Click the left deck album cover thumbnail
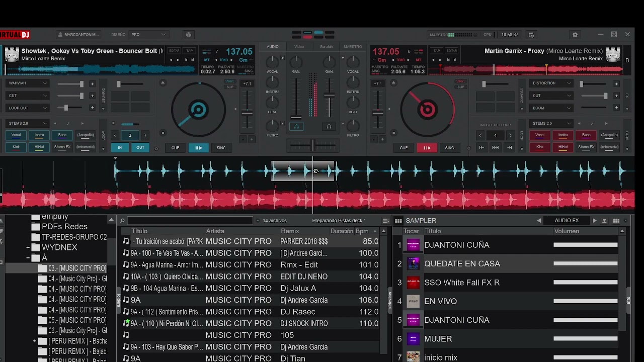 tap(12, 54)
